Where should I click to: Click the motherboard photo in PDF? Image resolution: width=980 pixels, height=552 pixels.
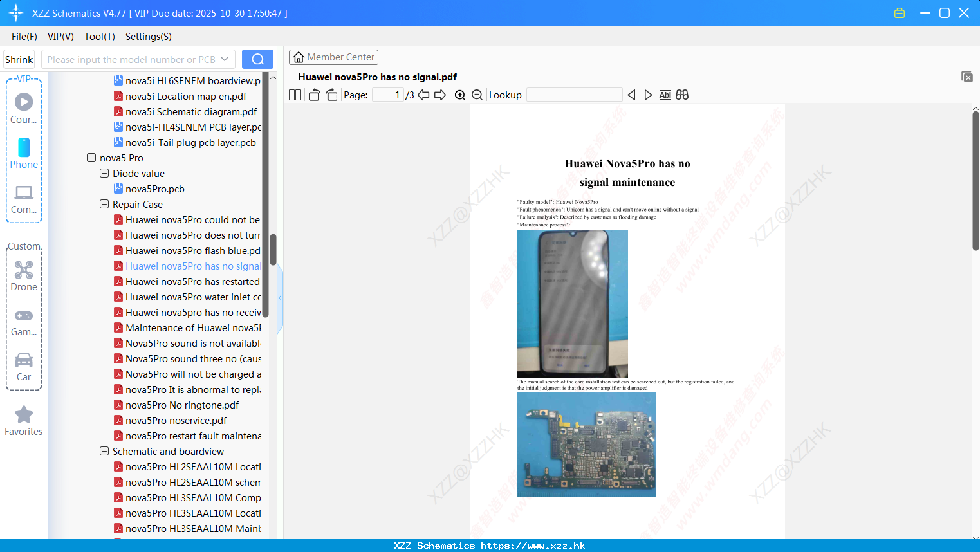tap(587, 444)
